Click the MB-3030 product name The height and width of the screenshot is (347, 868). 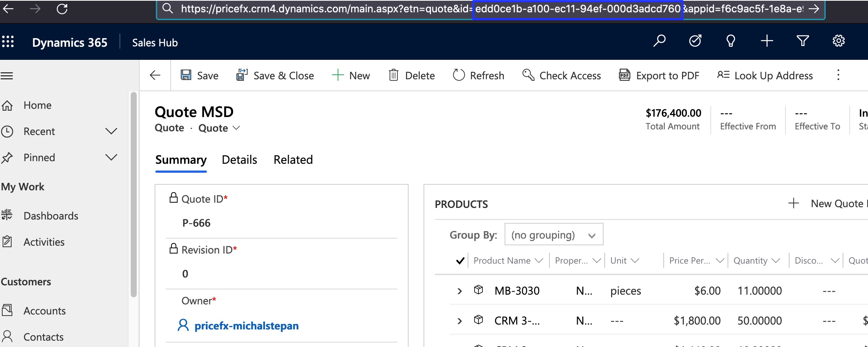pyautogui.click(x=517, y=291)
